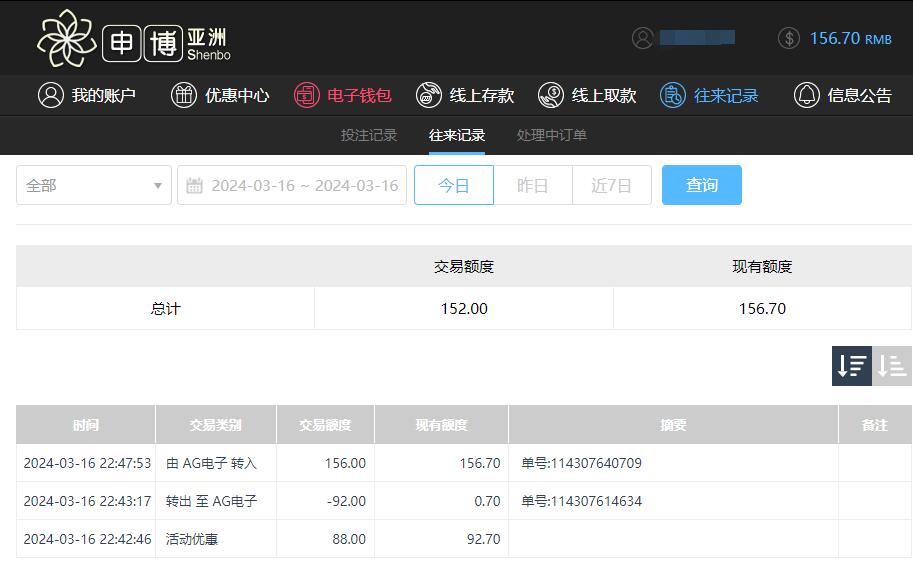Select 近7日 date filter
Image resolution: width=913 pixels, height=563 pixels.
pyautogui.click(x=611, y=185)
